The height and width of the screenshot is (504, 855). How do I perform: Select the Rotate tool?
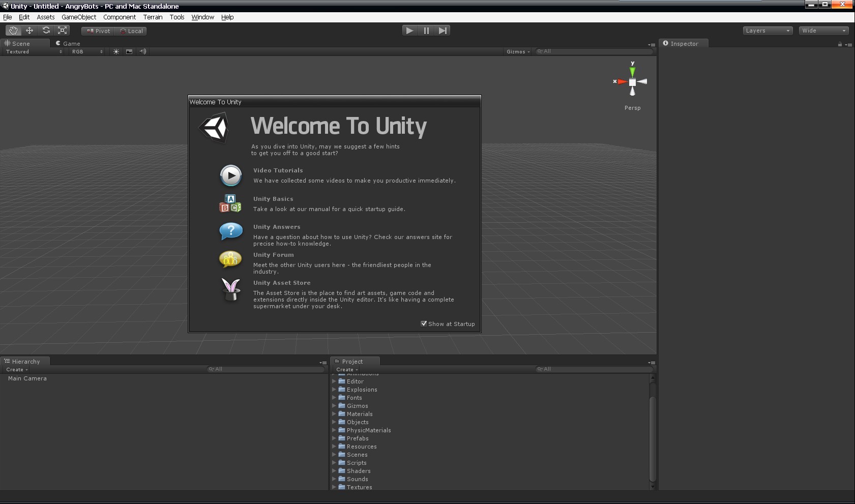tap(46, 31)
